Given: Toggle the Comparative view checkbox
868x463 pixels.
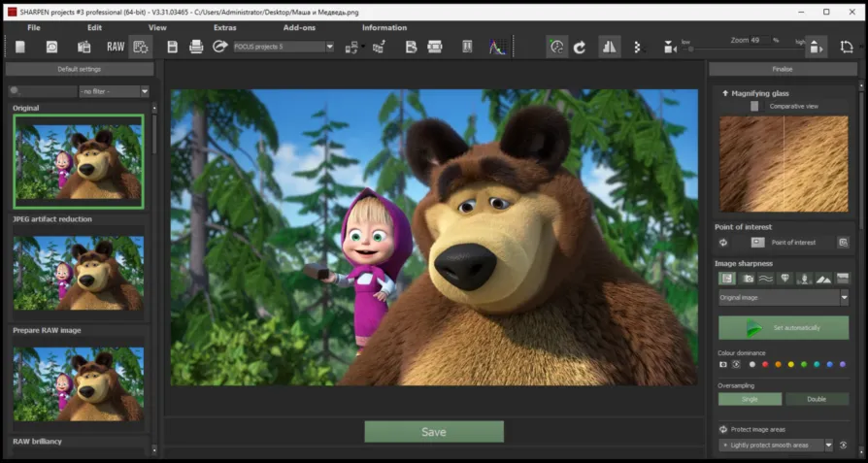Looking at the screenshot, I should pos(754,106).
